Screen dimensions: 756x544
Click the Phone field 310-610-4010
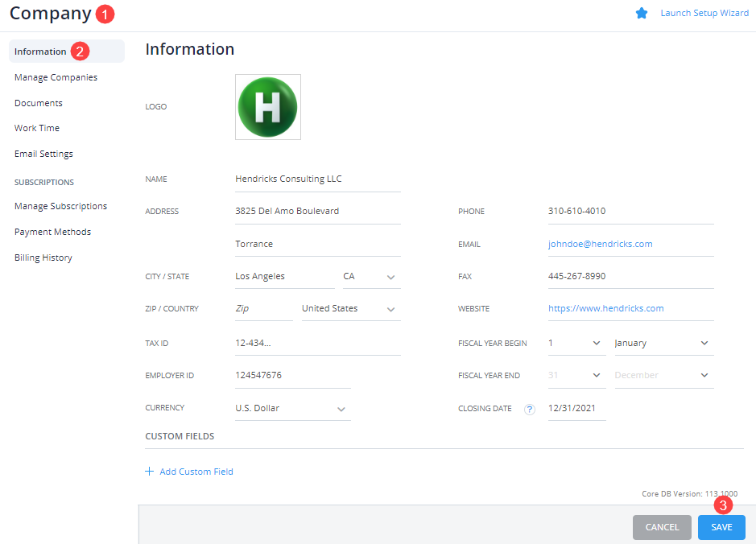630,212
